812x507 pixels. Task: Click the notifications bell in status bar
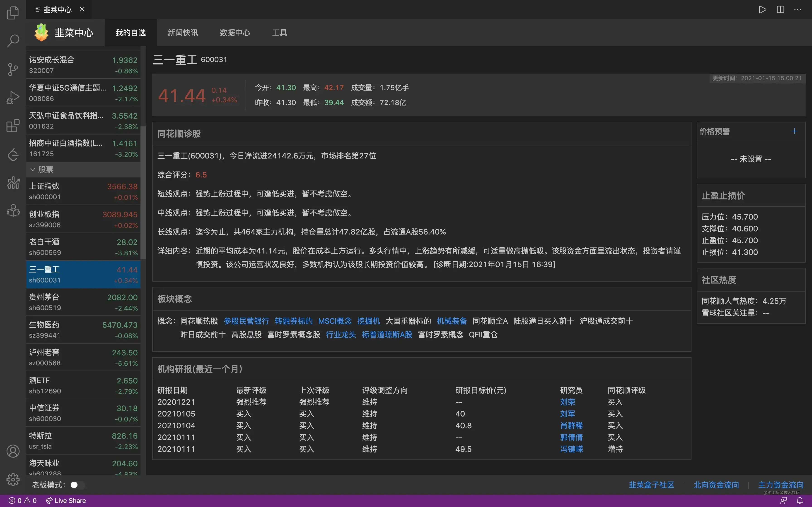pyautogui.click(x=800, y=500)
